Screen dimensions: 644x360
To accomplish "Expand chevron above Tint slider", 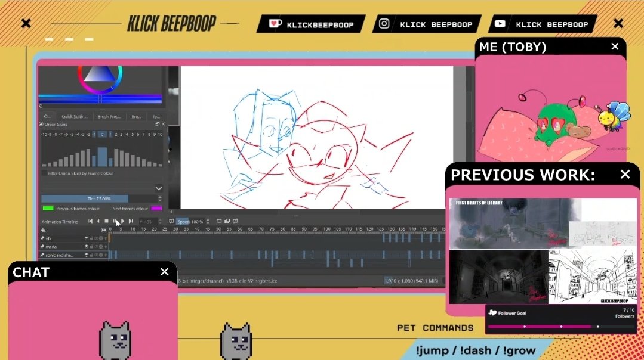I will pos(159,188).
